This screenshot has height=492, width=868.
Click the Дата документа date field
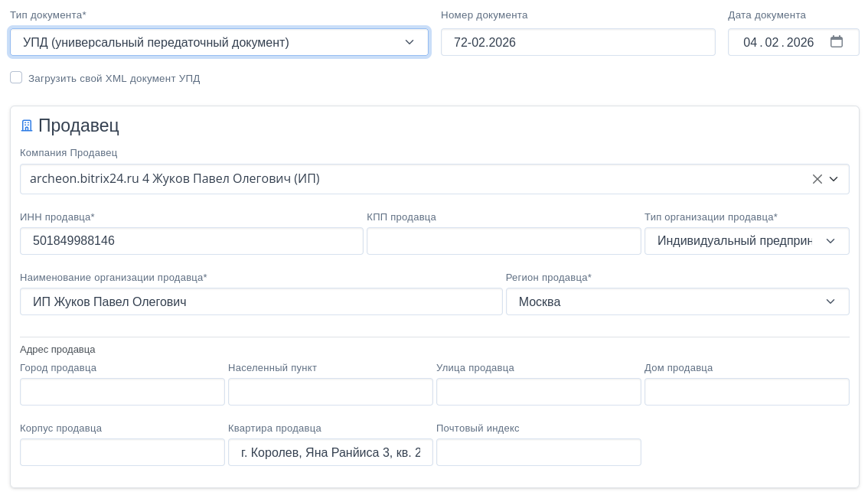pyautogui.click(x=777, y=42)
